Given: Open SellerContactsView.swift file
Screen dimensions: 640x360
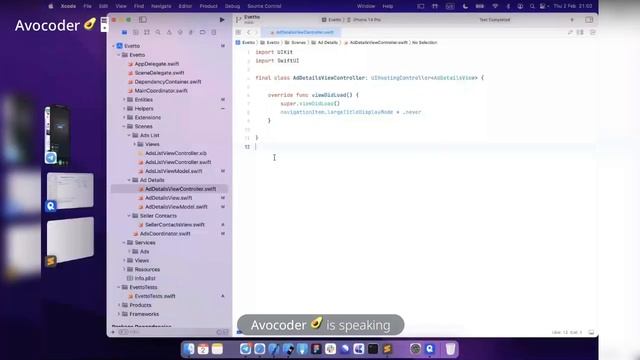Looking at the screenshot, I should 175,225.
